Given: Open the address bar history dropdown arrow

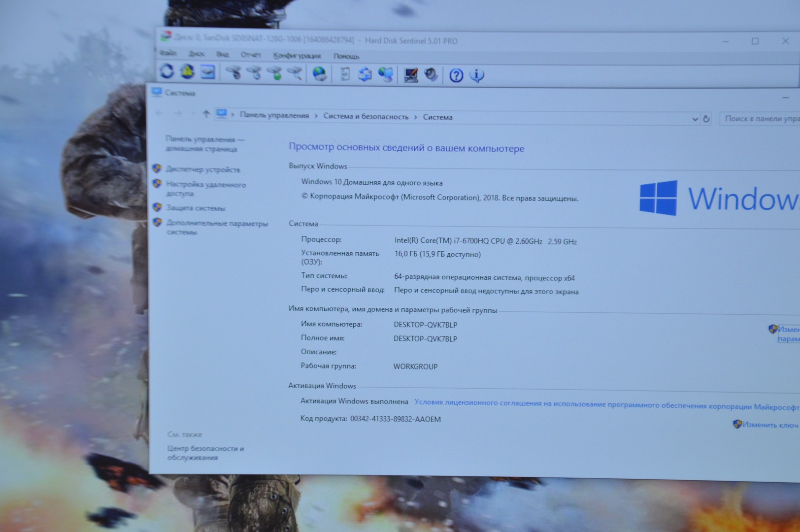Looking at the screenshot, I should [695, 119].
